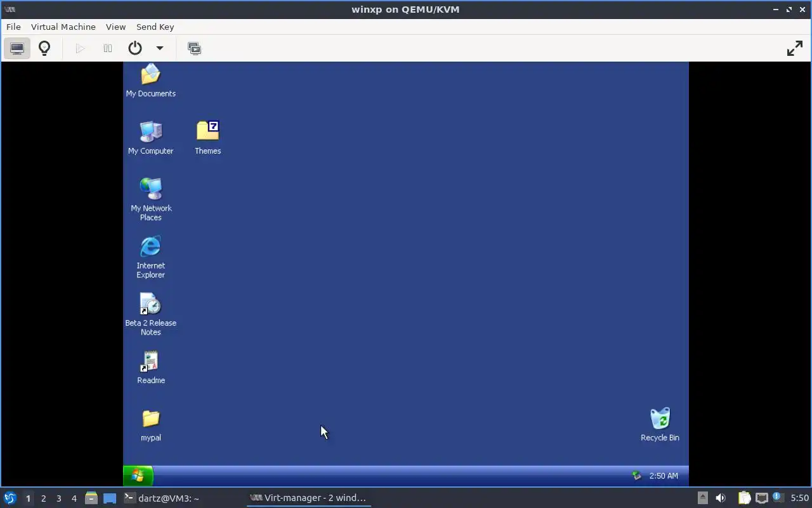Click the removable media eject tray icon
This screenshot has height=508, width=812.
(x=702, y=498)
